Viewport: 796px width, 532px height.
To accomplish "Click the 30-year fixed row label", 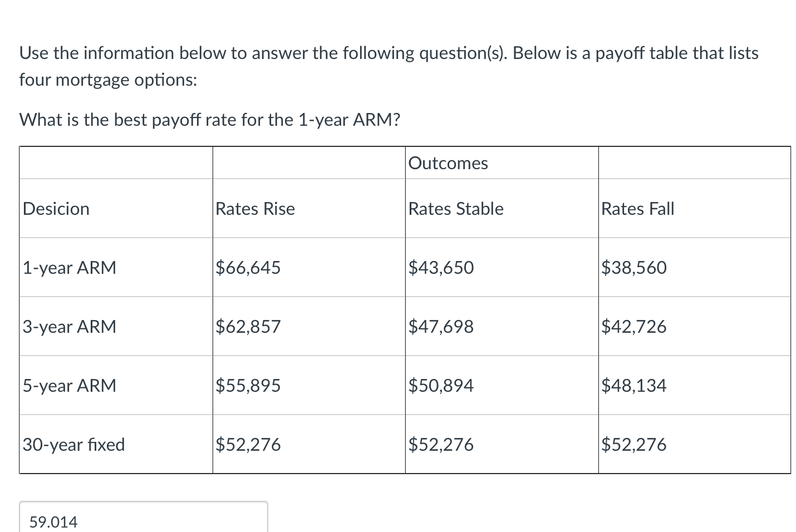I will (73, 444).
